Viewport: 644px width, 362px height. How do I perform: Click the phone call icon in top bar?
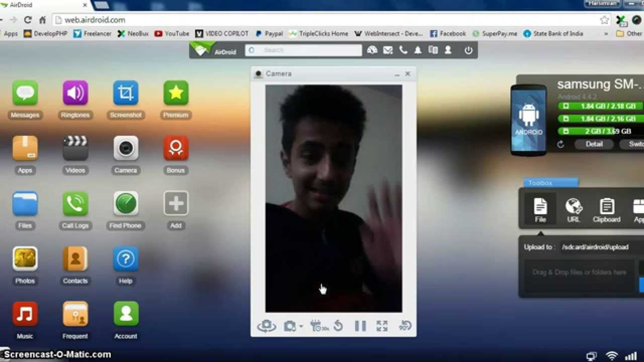click(403, 50)
